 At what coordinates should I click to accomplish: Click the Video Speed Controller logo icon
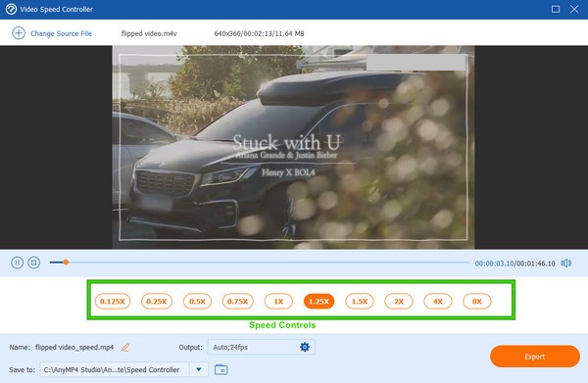11,9
